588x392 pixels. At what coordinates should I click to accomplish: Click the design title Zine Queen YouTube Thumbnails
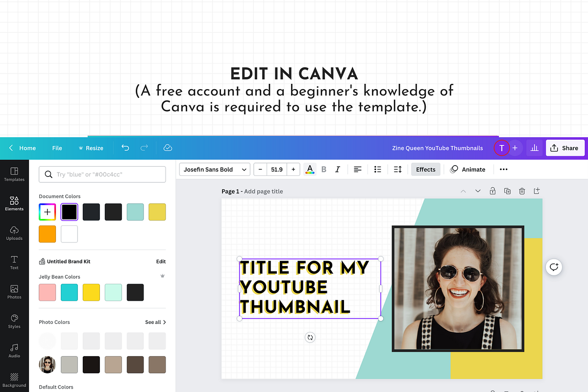438,148
